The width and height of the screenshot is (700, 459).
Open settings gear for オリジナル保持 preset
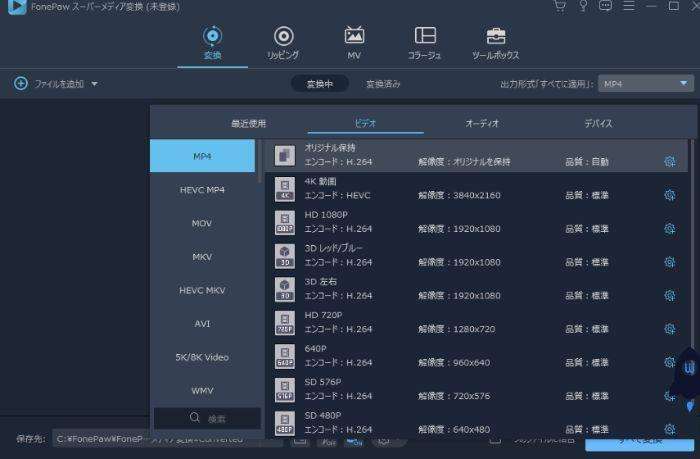(669, 162)
